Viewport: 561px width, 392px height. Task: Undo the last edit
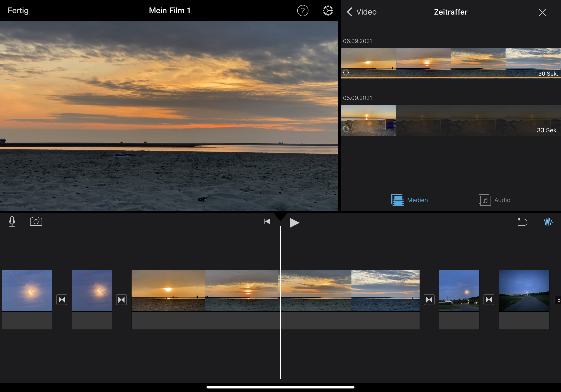tap(522, 222)
